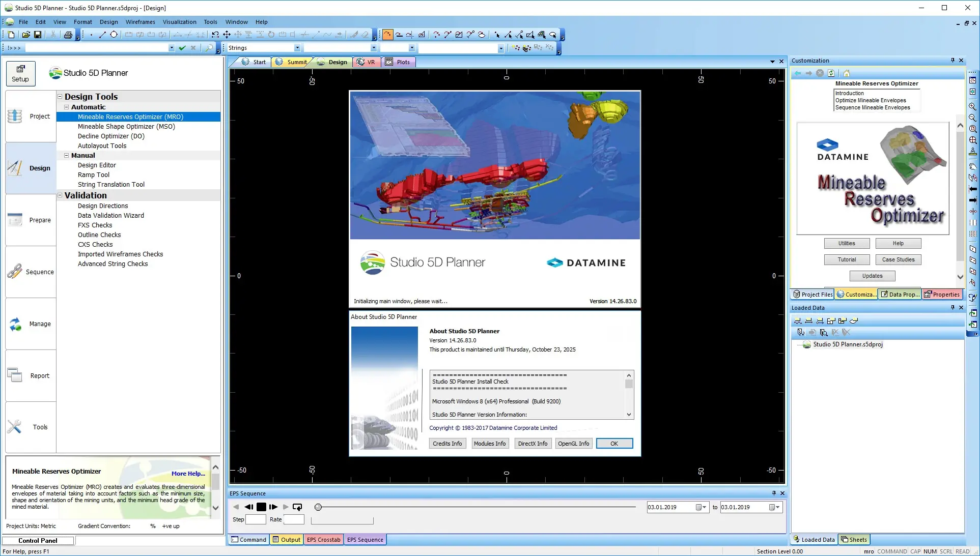Click the Customization panel scrollbar down arrow

point(960,277)
